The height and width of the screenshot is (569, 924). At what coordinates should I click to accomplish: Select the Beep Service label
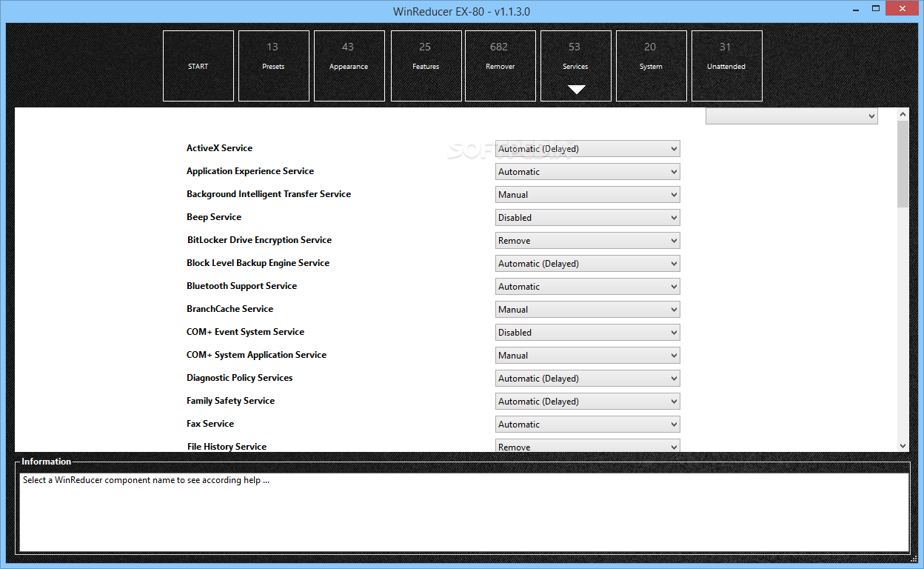[214, 217]
